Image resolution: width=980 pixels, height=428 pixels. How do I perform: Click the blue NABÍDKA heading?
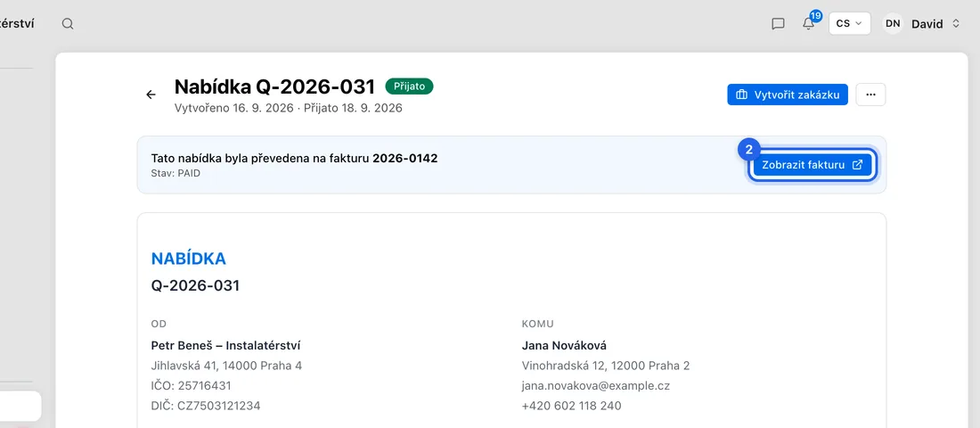tap(189, 259)
